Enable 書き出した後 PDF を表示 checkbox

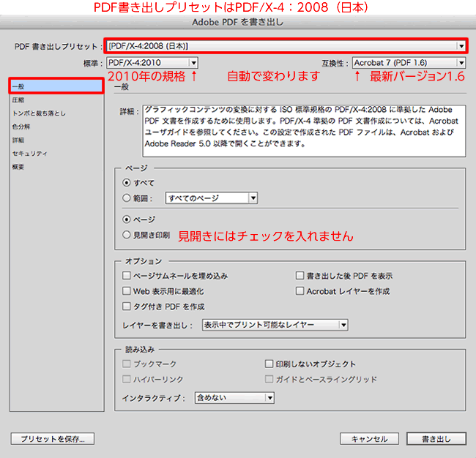(300, 276)
